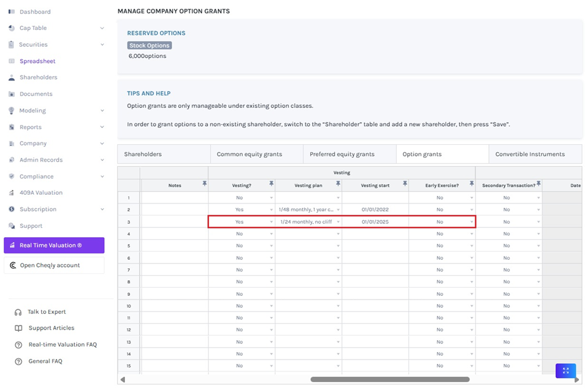Image resolution: width=587 pixels, height=392 pixels.
Task: Open the Support Articles link
Action: point(51,328)
